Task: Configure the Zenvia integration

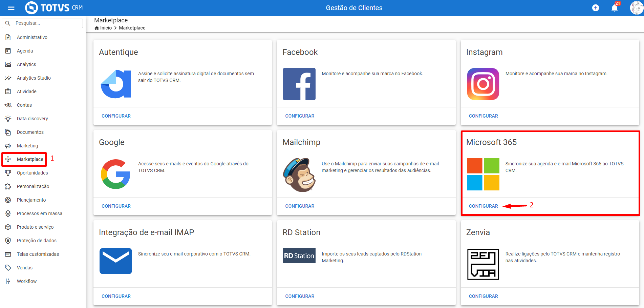Action: (x=484, y=296)
